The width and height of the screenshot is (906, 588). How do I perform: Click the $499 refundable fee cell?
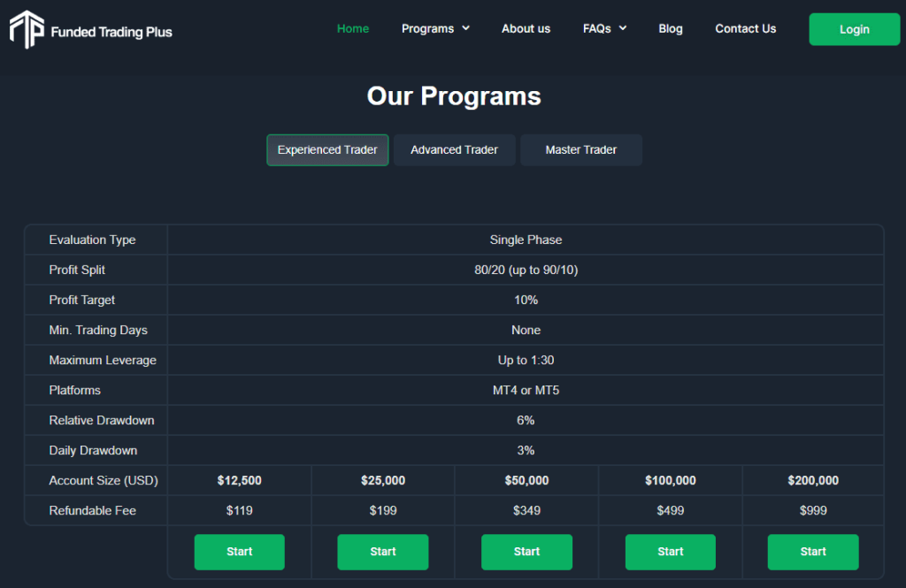pyautogui.click(x=671, y=510)
